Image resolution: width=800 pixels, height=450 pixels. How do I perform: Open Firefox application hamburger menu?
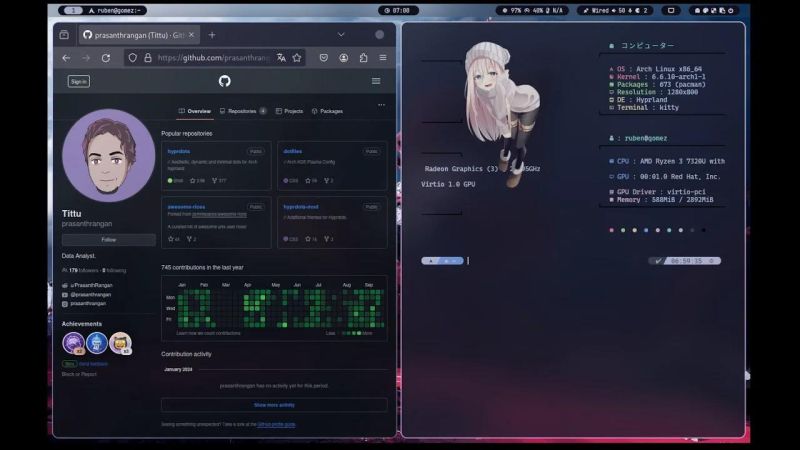(x=383, y=58)
